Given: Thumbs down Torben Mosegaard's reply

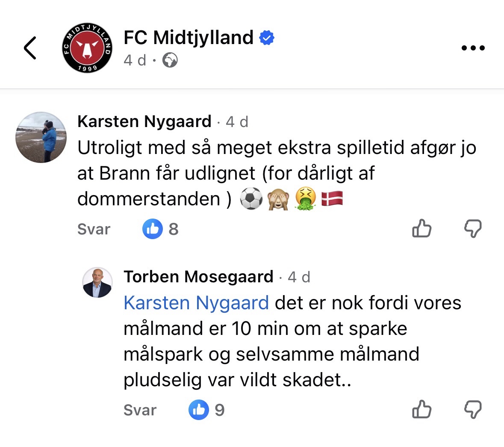Looking at the screenshot, I should [x=473, y=409].
